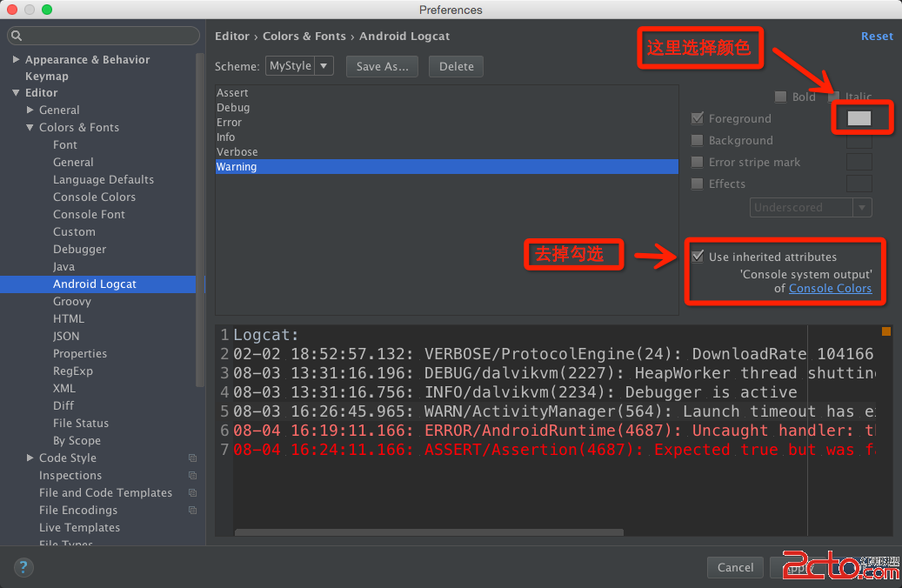This screenshot has height=588, width=902.
Task: Uncheck Use inherited attributes
Action: tap(698, 257)
